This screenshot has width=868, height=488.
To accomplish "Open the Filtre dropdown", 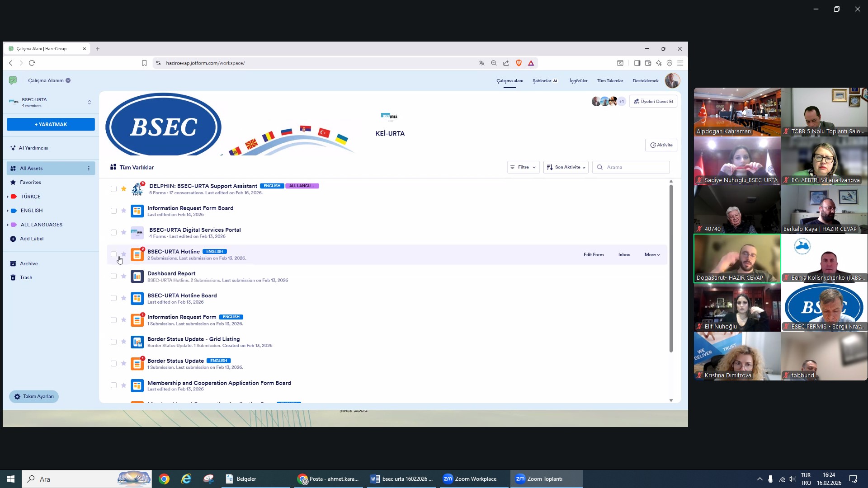I will click(523, 167).
